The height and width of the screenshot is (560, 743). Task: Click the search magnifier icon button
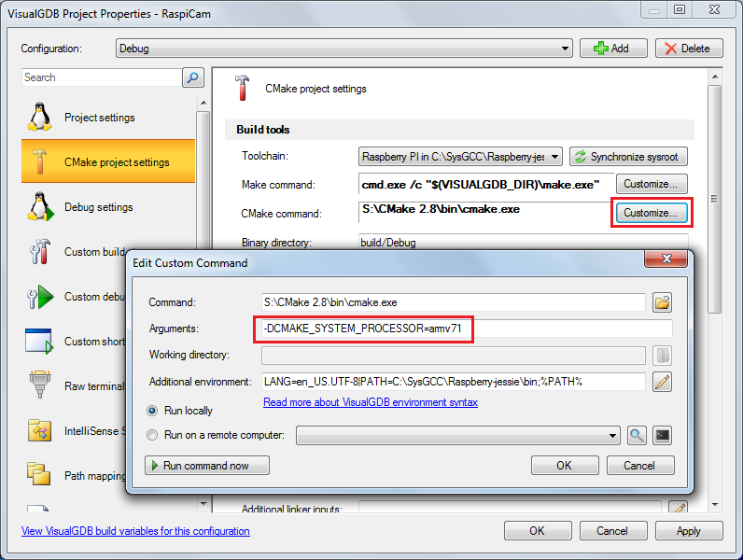pyautogui.click(x=193, y=77)
